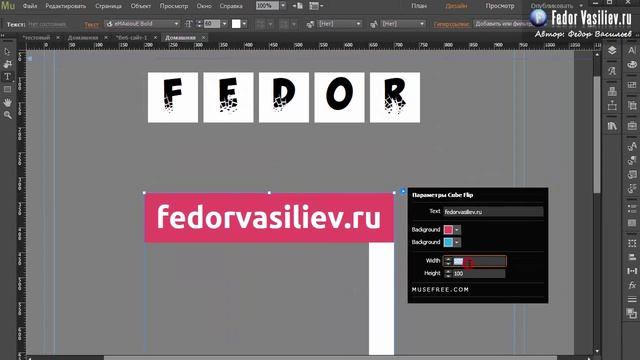The height and width of the screenshot is (360, 640).
Task: Open the dotted square Transform panel icon
Action: [632, 243]
